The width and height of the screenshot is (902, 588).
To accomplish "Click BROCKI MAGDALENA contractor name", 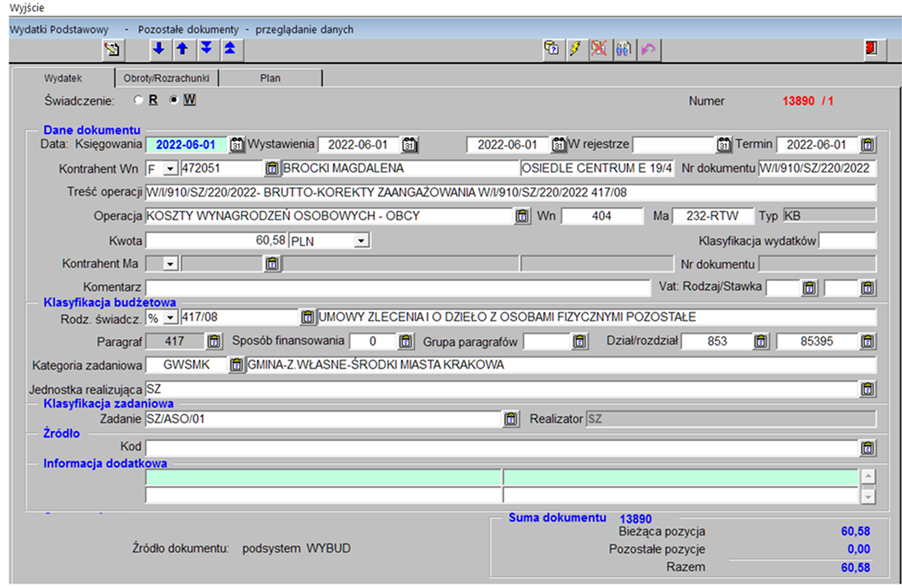I will 400,168.
